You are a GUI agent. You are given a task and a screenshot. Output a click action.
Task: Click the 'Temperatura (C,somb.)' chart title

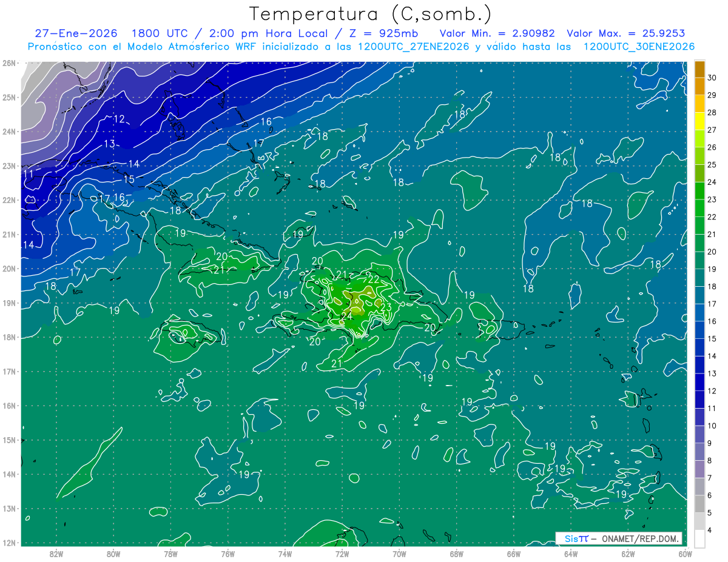[370, 15]
